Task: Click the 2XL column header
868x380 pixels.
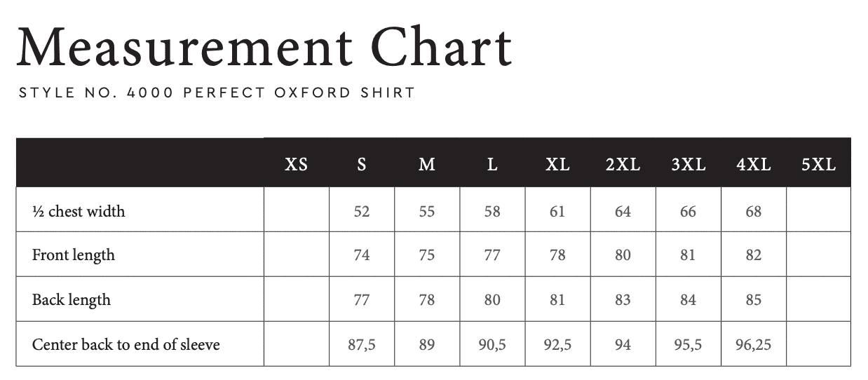Action: [623, 165]
